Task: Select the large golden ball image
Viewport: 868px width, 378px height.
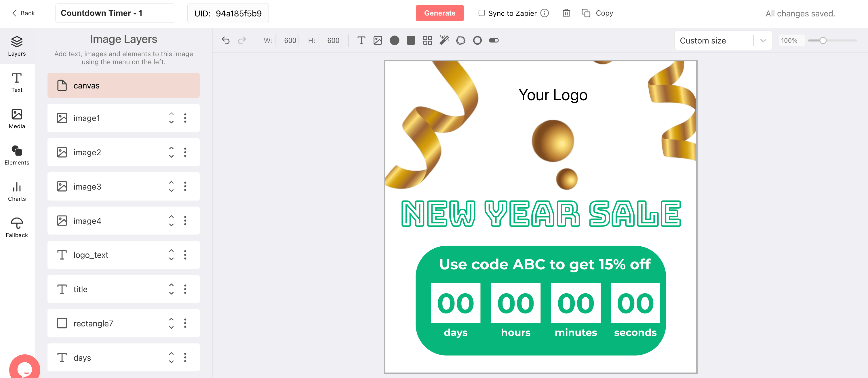Action: coord(553,141)
